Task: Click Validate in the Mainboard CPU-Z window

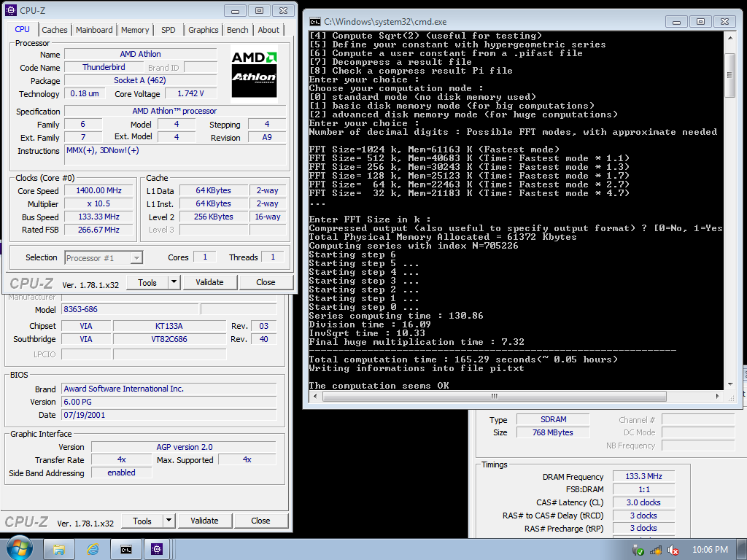Action: (204, 521)
